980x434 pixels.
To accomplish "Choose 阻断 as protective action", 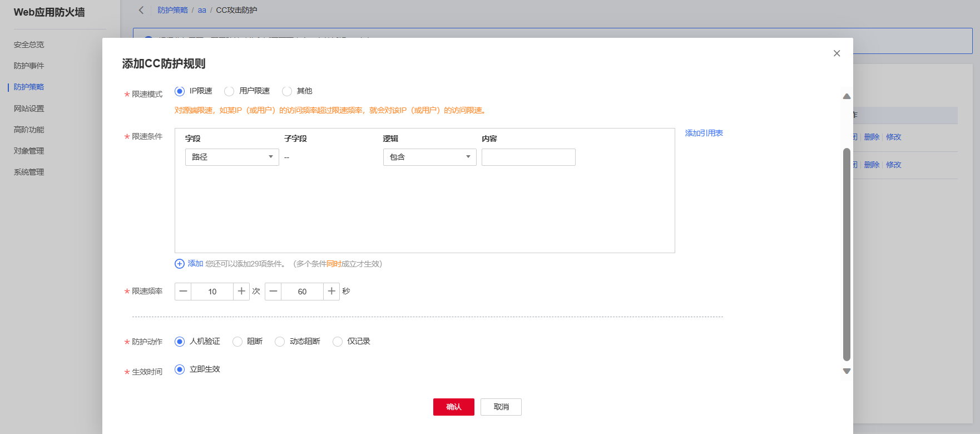I will 237,342.
